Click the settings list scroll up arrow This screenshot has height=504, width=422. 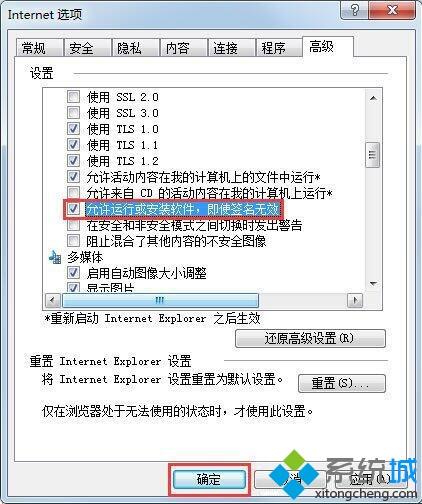[x=373, y=98]
